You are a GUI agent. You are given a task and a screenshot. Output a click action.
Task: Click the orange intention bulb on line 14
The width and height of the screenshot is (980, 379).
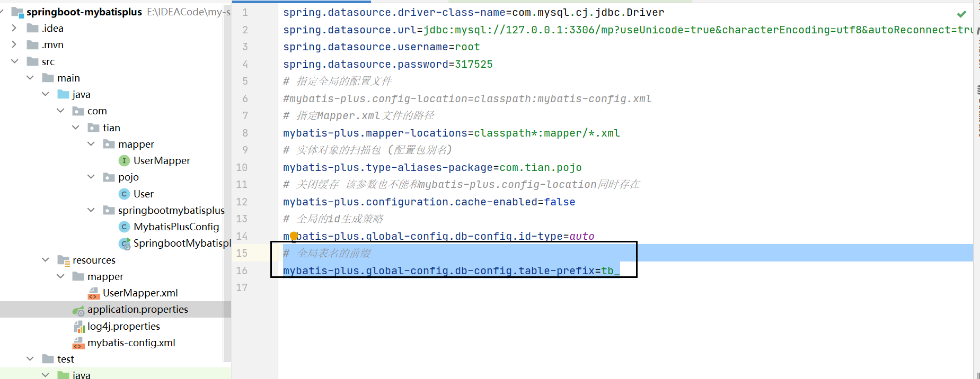pos(294,237)
